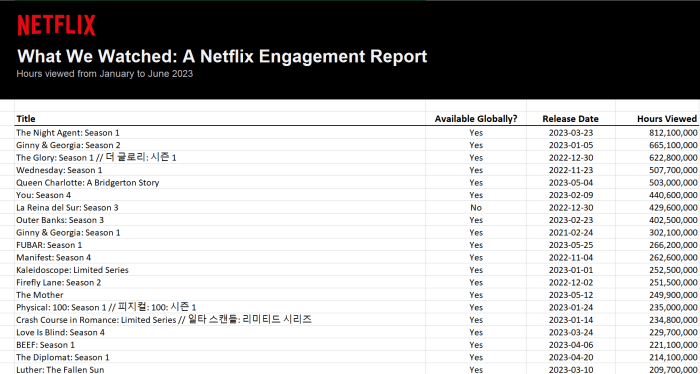
Task: Select the 'Yes' value for The Night Agent
Action: point(476,133)
